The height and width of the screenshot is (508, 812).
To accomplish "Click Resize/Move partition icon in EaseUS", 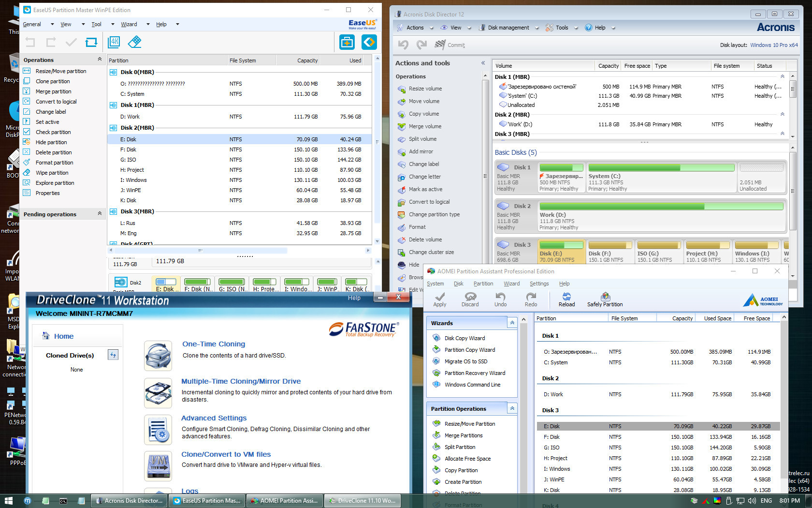I will tap(27, 71).
